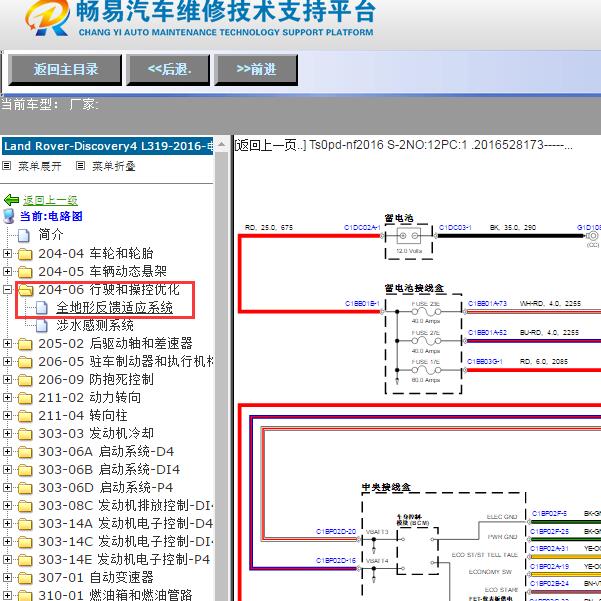
Task: Expand the 211-02 动力转向 node
Action: click(x=7, y=397)
